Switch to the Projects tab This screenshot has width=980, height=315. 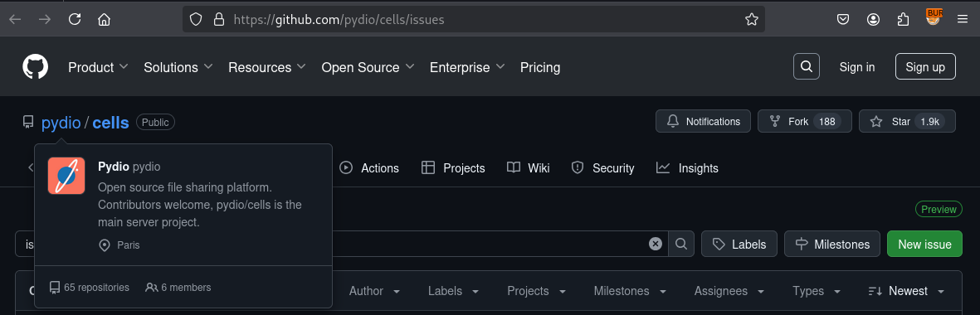pos(453,167)
